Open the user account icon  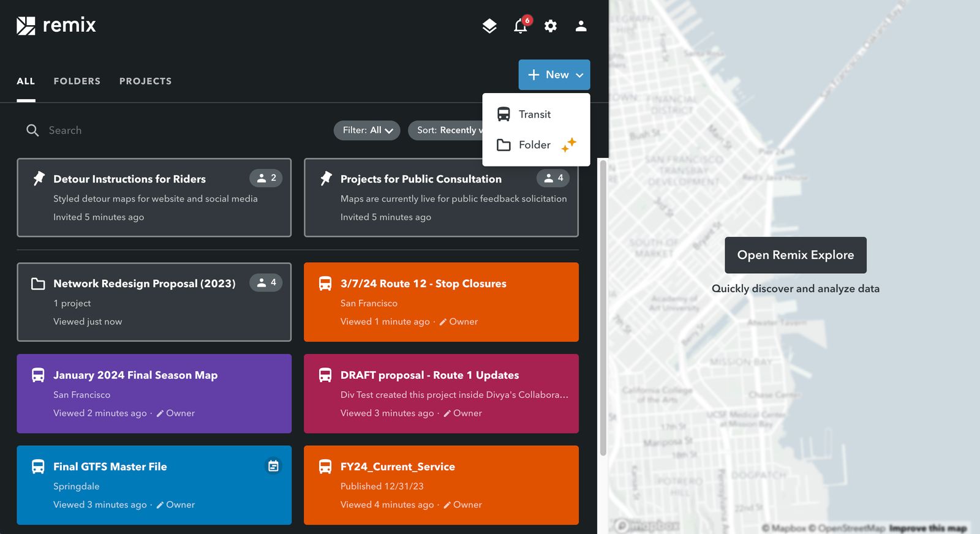click(x=581, y=26)
